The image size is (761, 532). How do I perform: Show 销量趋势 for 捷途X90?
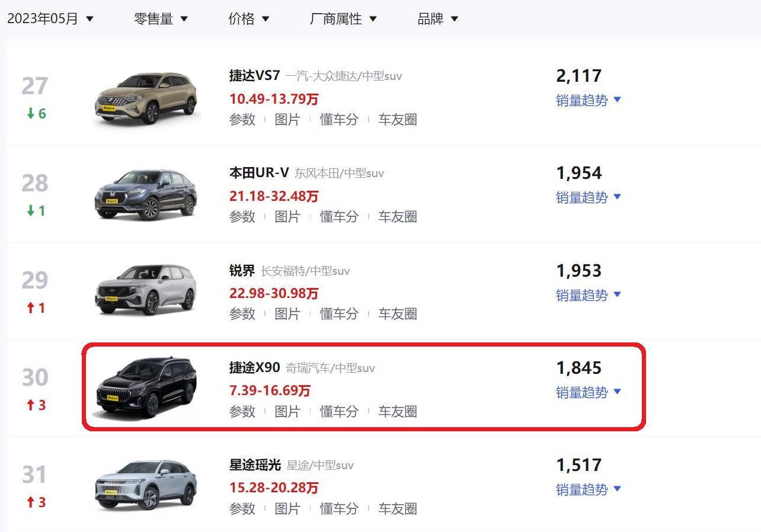point(589,392)
